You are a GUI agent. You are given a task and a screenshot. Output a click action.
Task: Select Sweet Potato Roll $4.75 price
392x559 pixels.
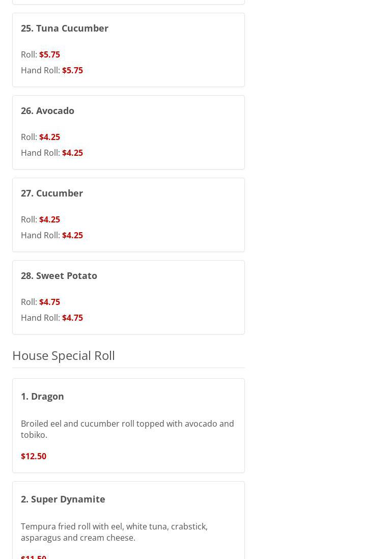(x=49, y=302)
